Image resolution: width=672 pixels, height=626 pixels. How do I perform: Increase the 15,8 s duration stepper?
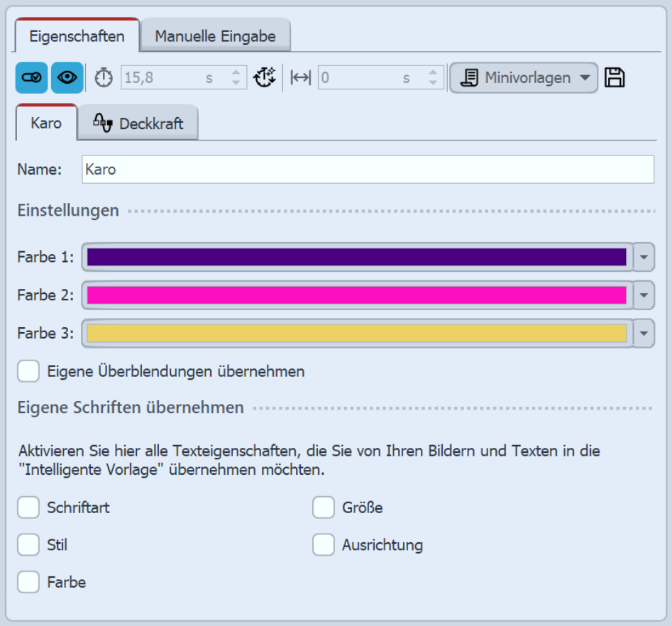[x=236, y=73]
